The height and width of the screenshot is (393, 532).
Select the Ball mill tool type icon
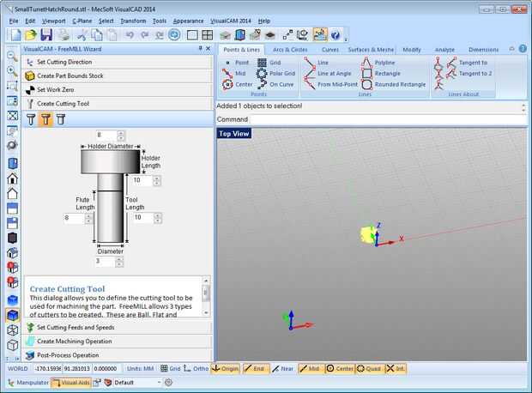[x=31, y=119]
